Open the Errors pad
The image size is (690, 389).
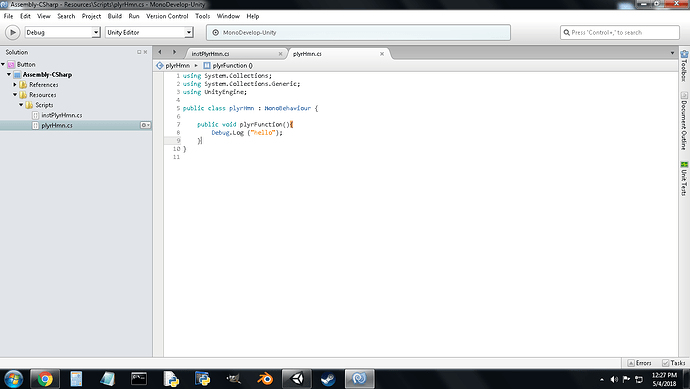click(639, 363)
